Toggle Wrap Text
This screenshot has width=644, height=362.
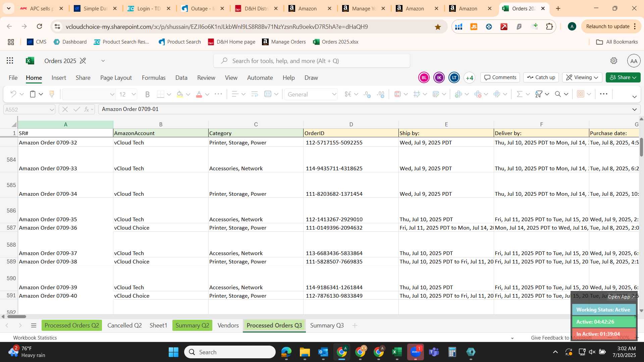tap(255, 94)
